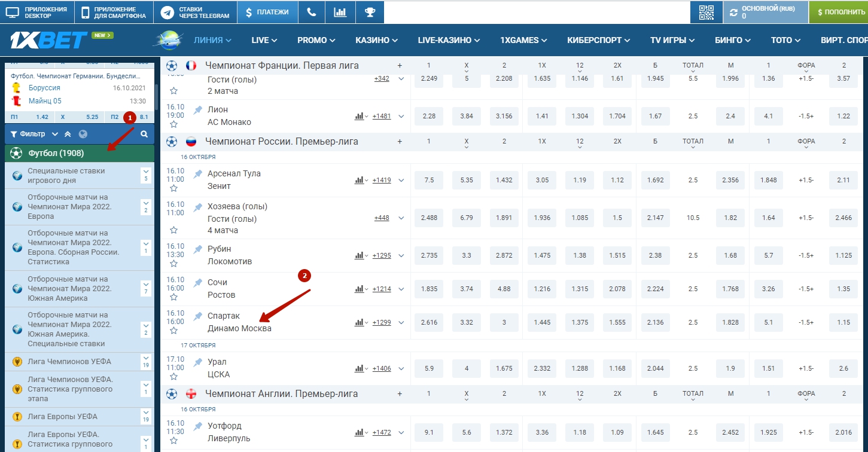
Task: Favorite the Гости (голы) 2 матча star
Action: 173,91
